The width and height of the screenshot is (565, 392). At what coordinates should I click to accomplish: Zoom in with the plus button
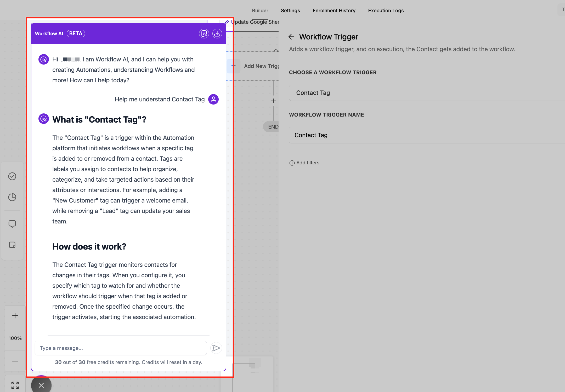coord(15,316)
